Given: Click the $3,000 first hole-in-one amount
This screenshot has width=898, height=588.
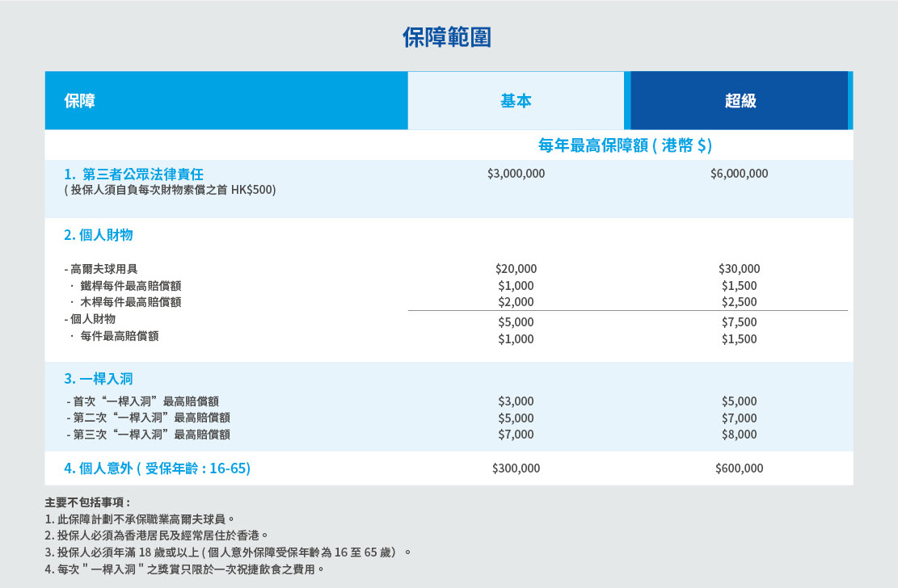Looking at the screenshot, I should [516, 401].
